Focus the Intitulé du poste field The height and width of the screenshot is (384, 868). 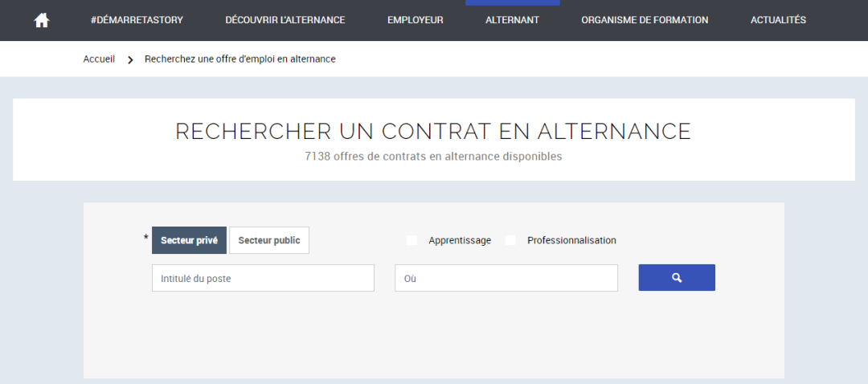click(263, 278)
